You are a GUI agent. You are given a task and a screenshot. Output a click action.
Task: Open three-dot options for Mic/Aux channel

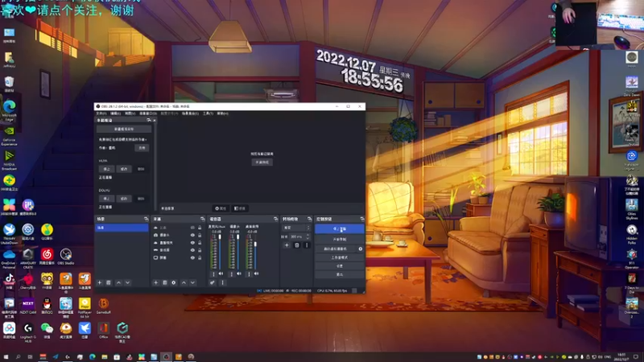point(213,274)
